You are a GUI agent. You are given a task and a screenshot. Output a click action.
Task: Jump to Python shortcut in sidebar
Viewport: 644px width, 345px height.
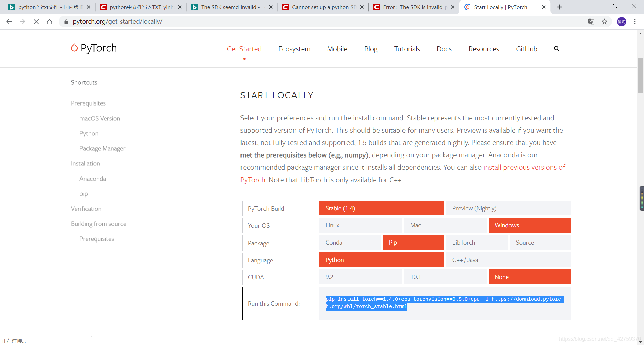89,133
